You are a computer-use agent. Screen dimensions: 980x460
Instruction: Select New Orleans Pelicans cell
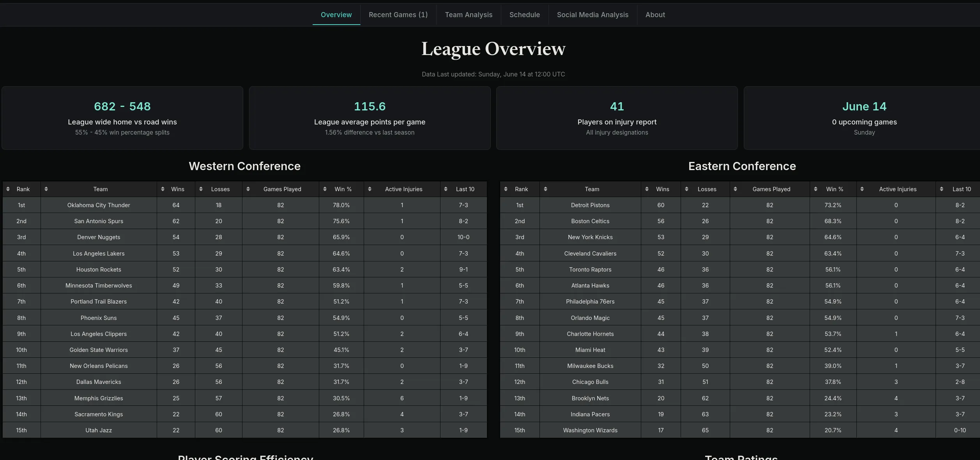pos(99,366)
